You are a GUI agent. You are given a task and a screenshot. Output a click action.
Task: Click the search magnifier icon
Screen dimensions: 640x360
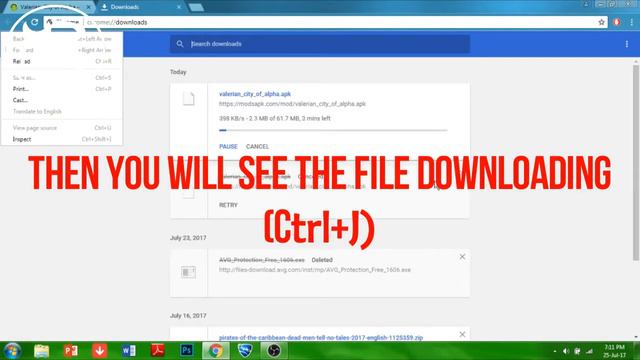pyautogui.click(x=180, y=44)
